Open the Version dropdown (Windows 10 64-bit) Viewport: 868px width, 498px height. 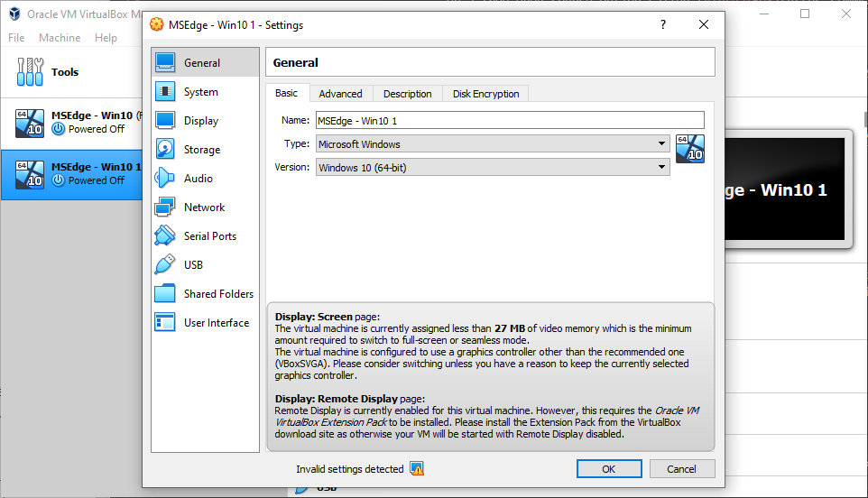tap(493, 167)
